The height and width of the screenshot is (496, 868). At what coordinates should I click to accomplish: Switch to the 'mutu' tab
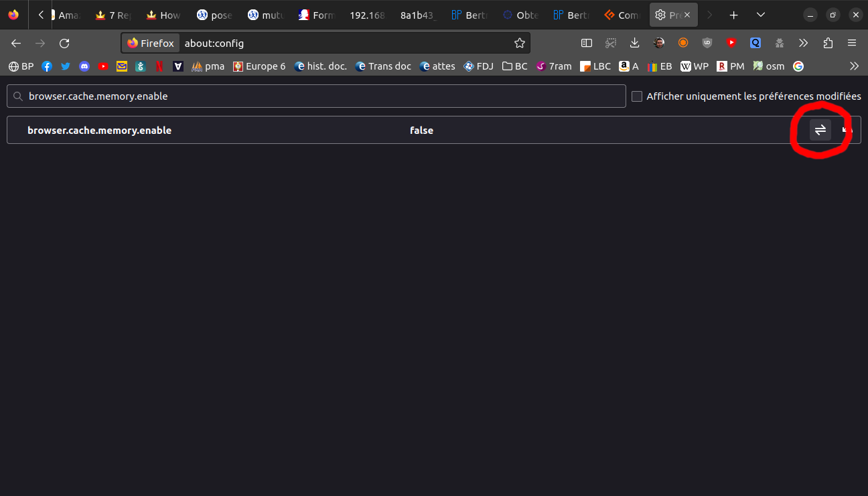tap(266, 15)
